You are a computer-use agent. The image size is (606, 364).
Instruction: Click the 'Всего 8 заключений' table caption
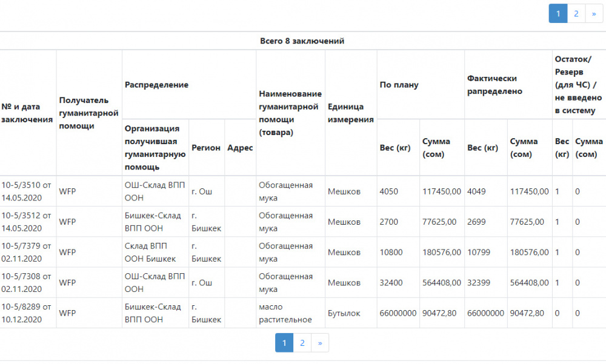(x=302, y=41)
